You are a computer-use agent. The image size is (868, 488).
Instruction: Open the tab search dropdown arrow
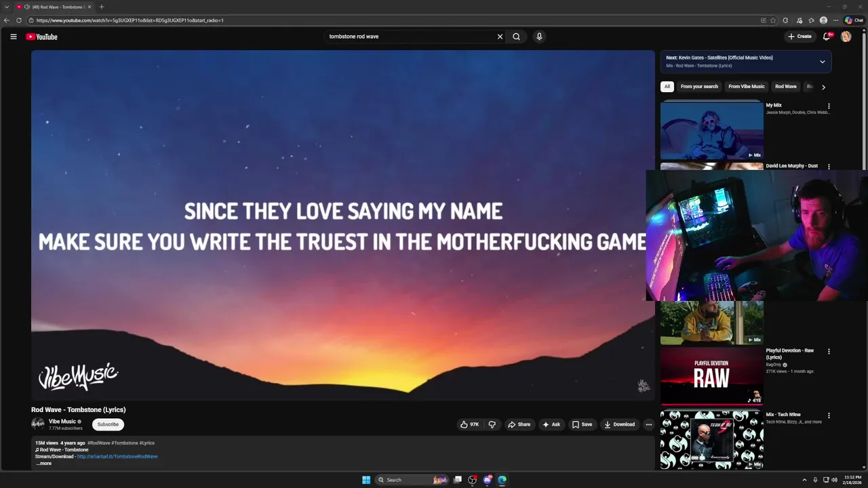pos(6,7)
